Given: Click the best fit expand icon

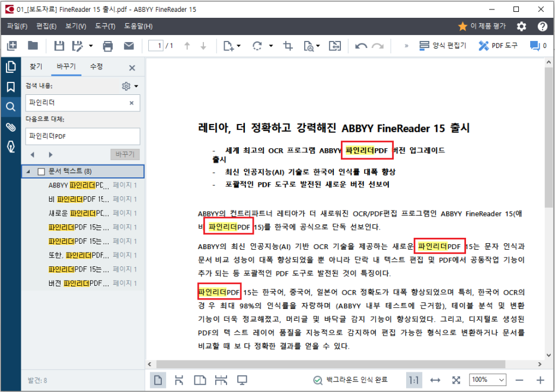Looking at the screenshot, I should 456,380.
